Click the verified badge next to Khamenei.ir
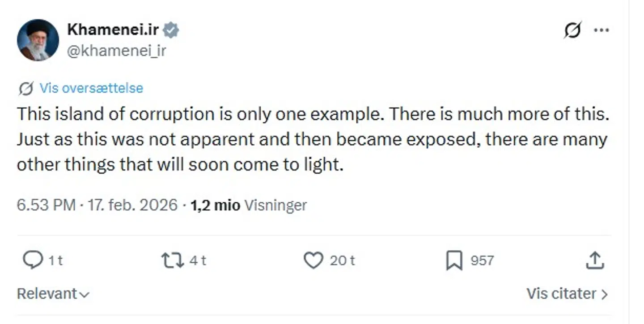Viewport: 644px width, 324px height. click(172, 29)
